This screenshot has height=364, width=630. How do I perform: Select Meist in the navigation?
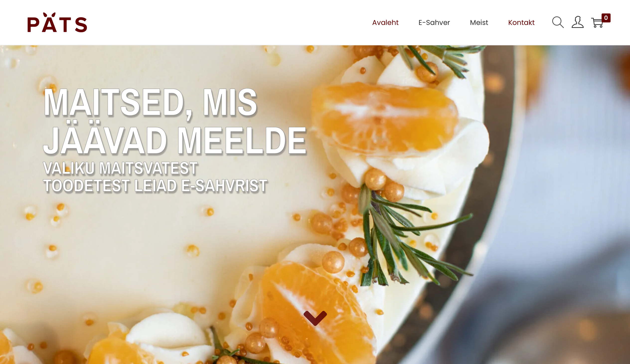479,22
